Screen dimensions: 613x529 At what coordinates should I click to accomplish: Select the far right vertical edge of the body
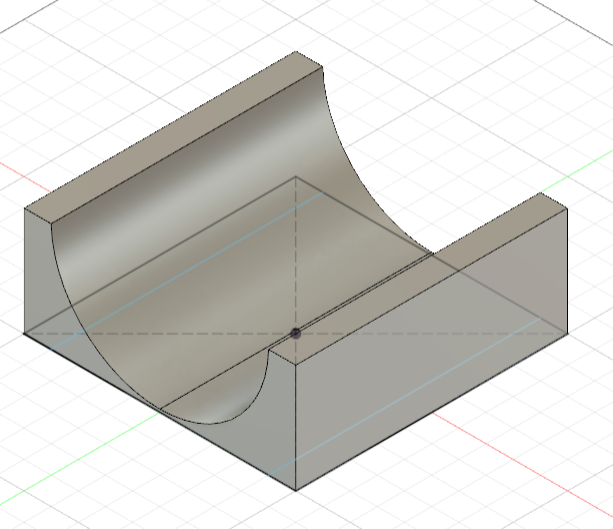(x=567, y=271)
